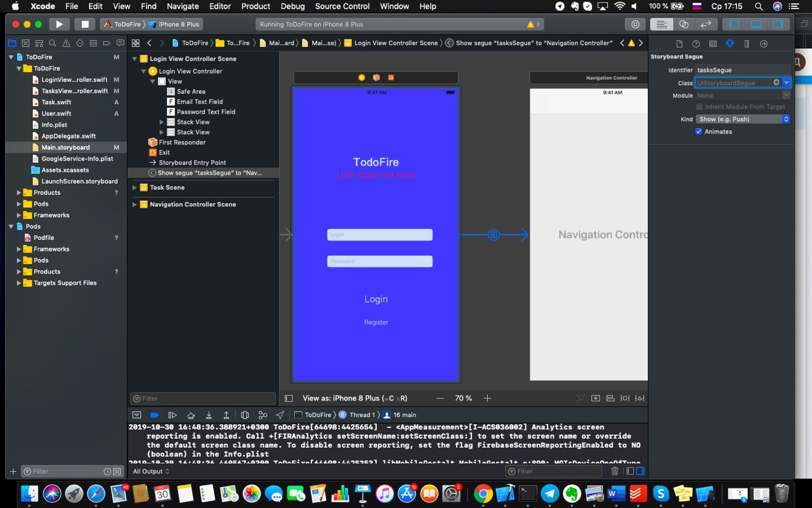Open the Connections inspector arrow icon
Image resolution: width=812 pixels, height=508 pixels.
tap(764, 44)
